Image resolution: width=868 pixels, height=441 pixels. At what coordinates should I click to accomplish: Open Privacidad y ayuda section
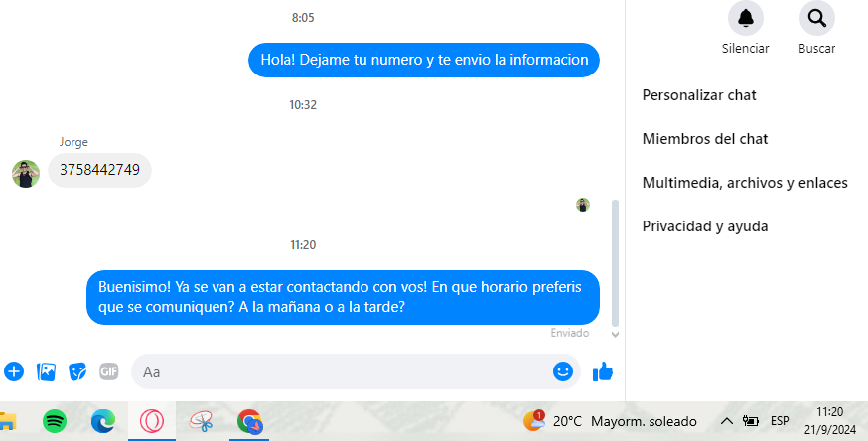click(705, 226)
